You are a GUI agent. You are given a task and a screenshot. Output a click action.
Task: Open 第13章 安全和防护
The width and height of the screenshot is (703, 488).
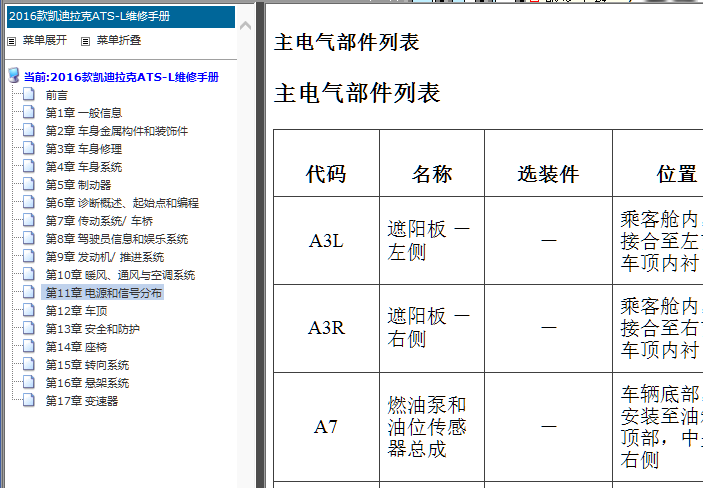pos(93,328)
